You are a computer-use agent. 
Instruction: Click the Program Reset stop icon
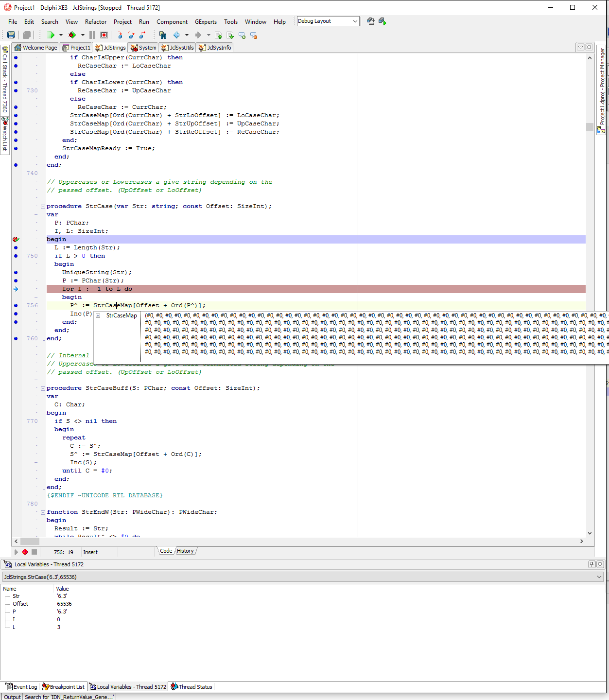(104, 35)
